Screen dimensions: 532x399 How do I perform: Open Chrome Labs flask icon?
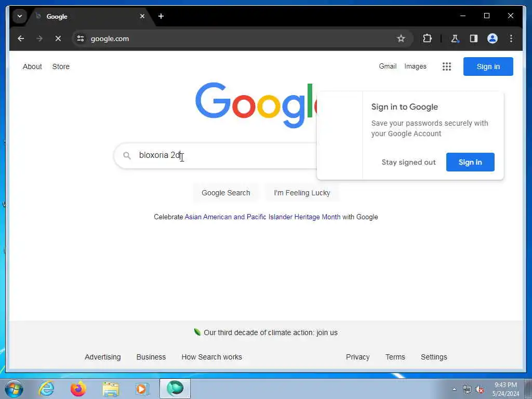455,38
